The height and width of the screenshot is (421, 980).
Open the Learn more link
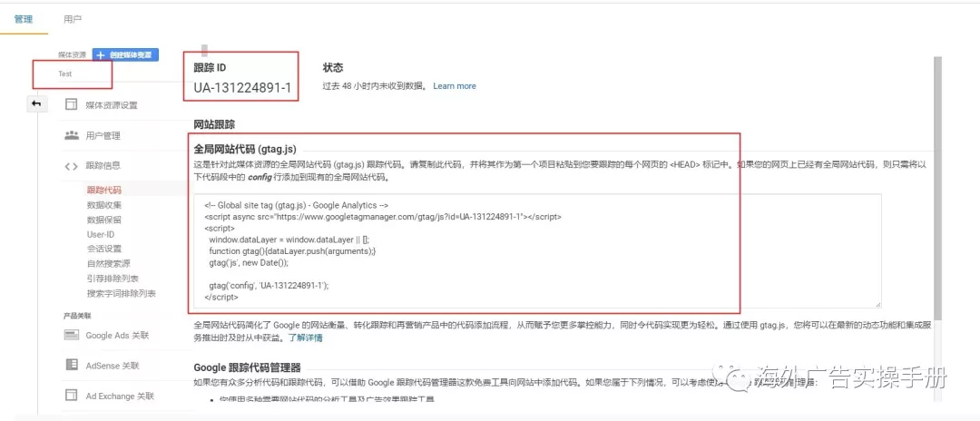pyautogui.click(x=455, y=86)
